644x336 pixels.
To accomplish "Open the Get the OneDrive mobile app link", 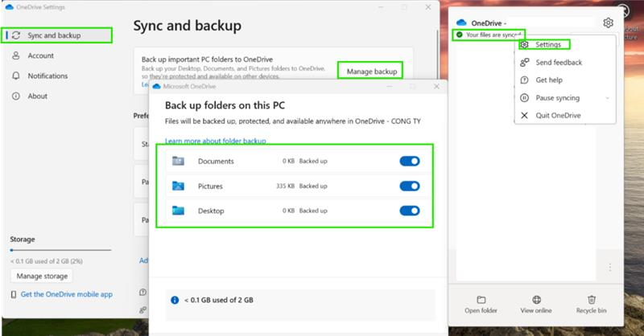I will coord(67,294).
